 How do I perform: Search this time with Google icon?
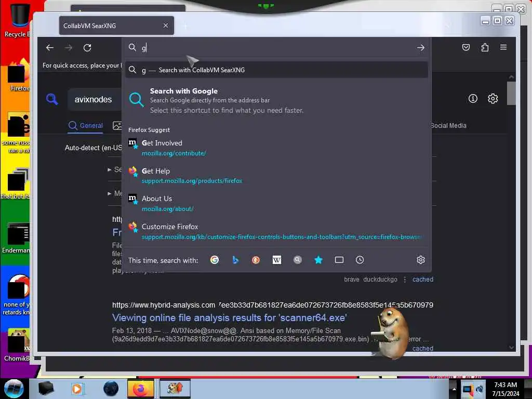pos(215,260)
